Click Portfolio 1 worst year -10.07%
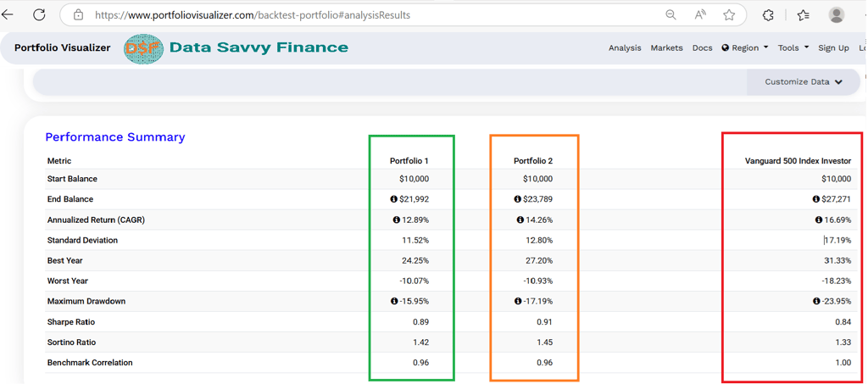Image resolution: width=868 pixels, height=384 pixels. coord(414,281)
